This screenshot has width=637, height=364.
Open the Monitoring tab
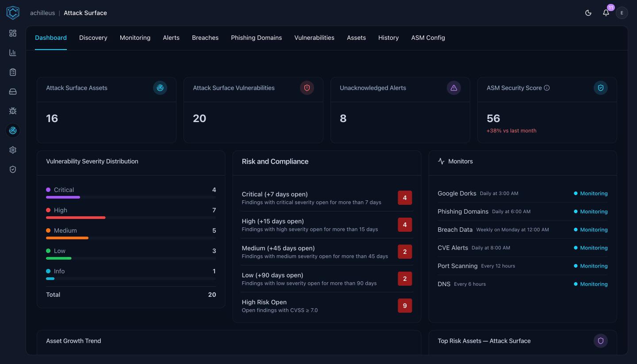[x=135, y=38]
